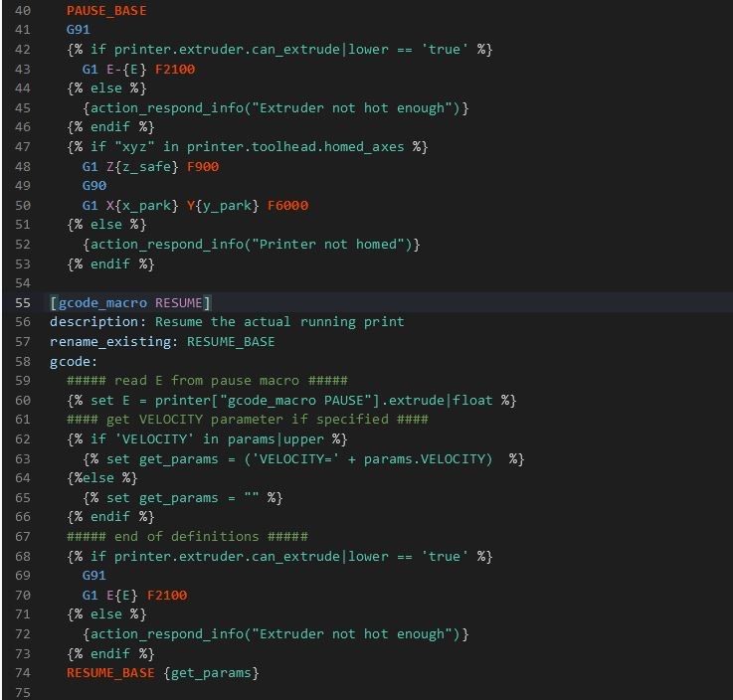Screen dimensions: 733x700
Task: Click line number 75 in the gutter
Action: (x=23, y=692)
